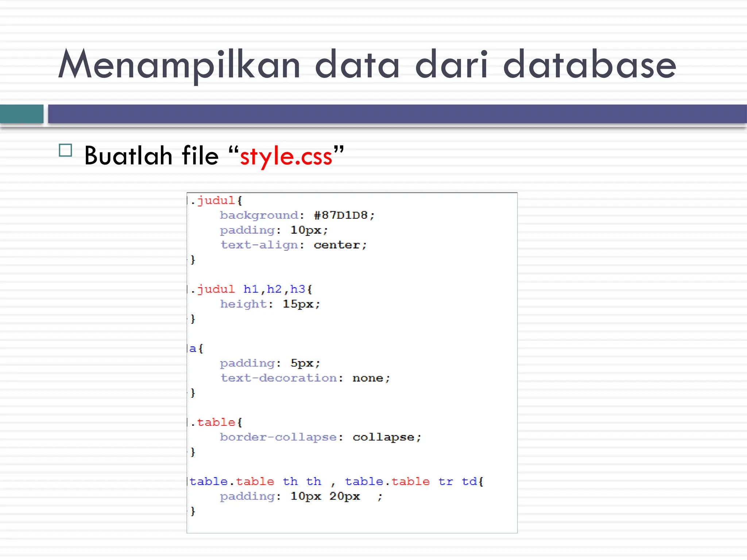
Task: Click the ".judul h1,h2,h3{" selector line
Action: pos(252,289)
